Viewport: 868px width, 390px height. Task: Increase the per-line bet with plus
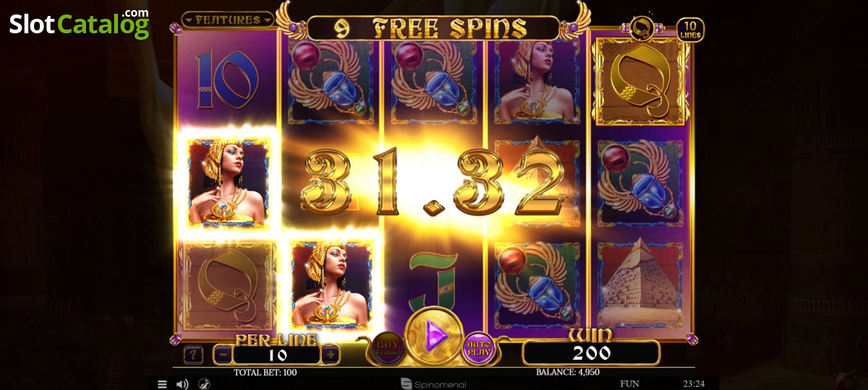330,355
